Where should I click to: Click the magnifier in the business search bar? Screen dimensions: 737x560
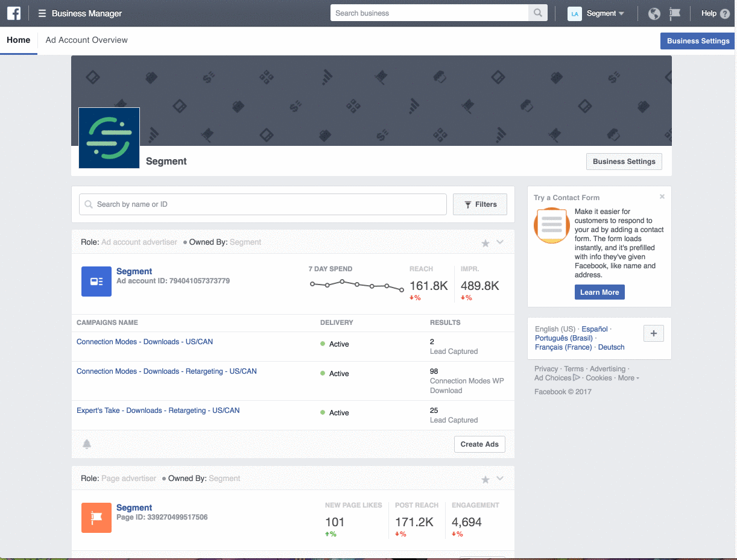click(x=537, y=13)
